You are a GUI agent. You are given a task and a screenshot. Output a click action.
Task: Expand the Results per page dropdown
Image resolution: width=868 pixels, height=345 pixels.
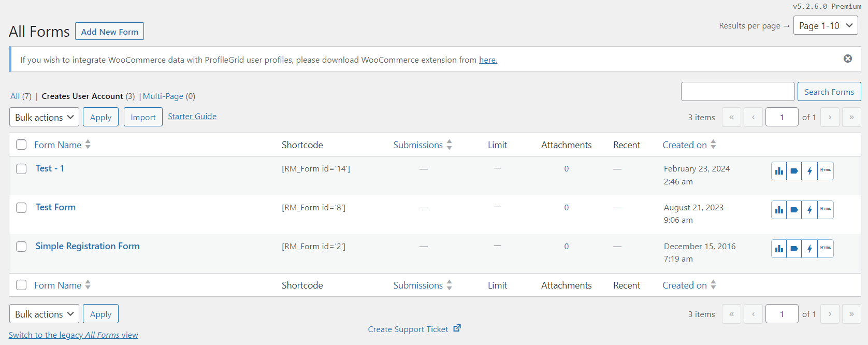[x=826, y=25]
